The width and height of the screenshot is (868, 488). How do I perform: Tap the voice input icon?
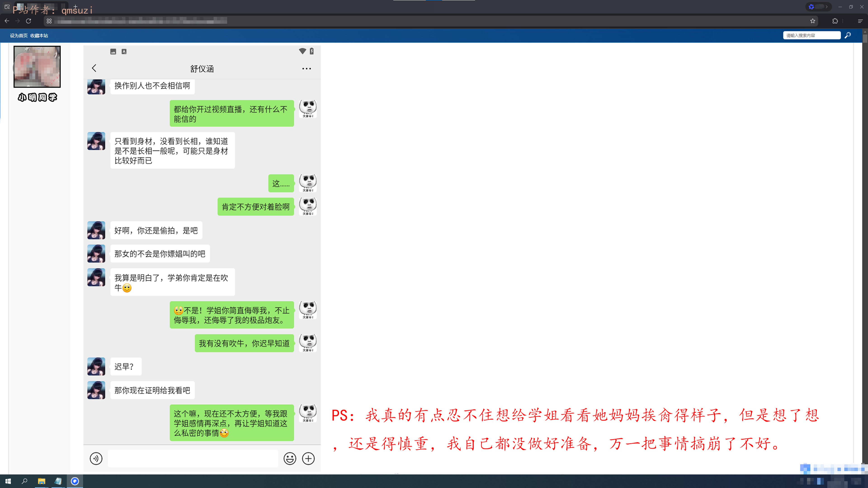96,458
